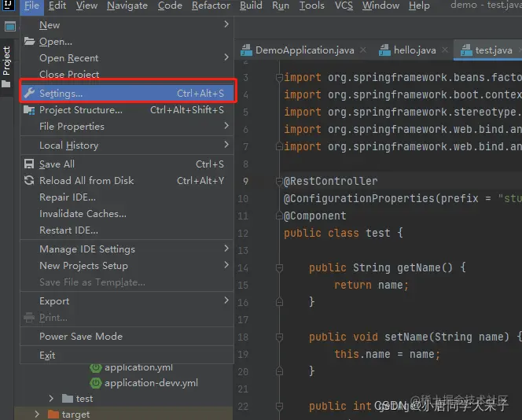
Task: Open the Navigate menu
Action: point(127,6)
